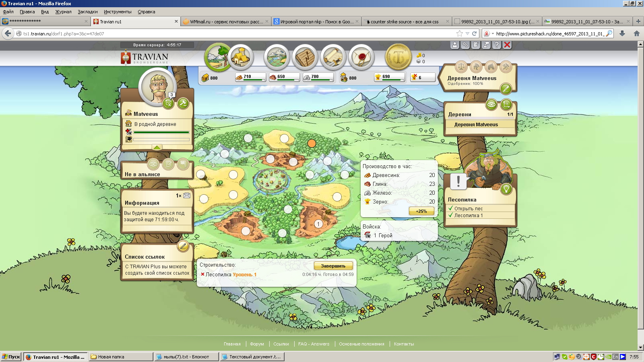Screen dimensions: 644x362
Task: Open address bar history dropdown arrow
Action: tap(467, 34)
